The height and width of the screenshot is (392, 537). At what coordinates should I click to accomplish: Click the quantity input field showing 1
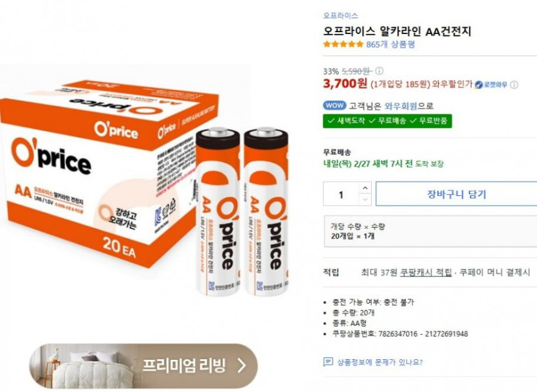pyautogui.click(x=341, y=194)
